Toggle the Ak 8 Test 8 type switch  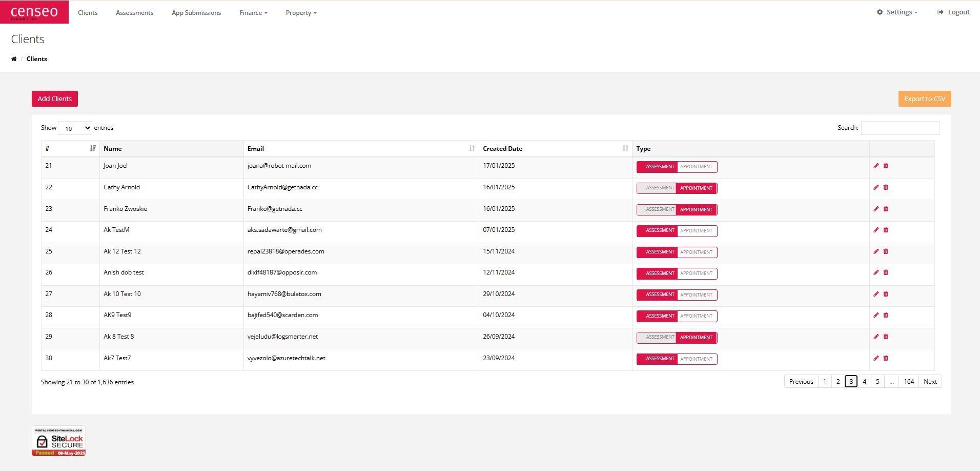tap(677, 338)
